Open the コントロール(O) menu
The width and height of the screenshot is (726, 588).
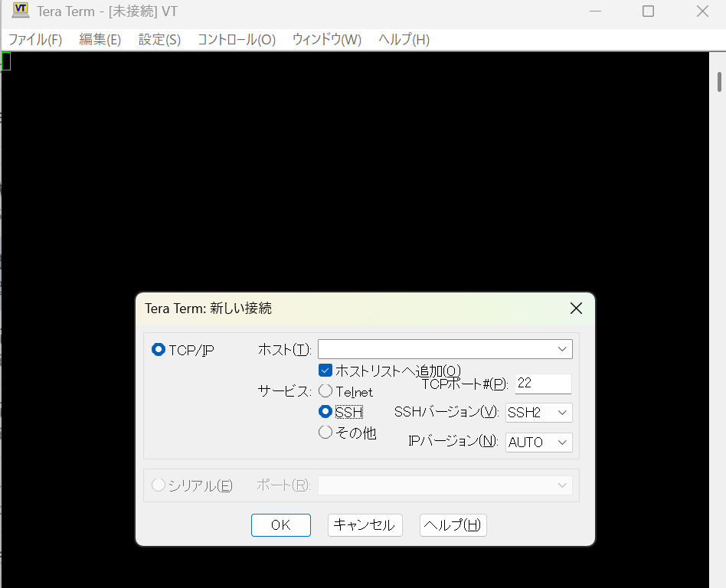coord(237,40)
